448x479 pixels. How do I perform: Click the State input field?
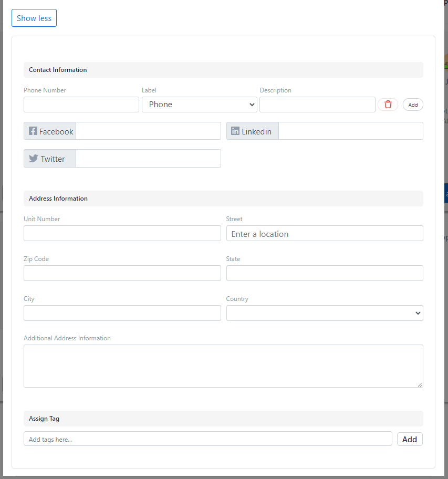[x=325, y=273]
